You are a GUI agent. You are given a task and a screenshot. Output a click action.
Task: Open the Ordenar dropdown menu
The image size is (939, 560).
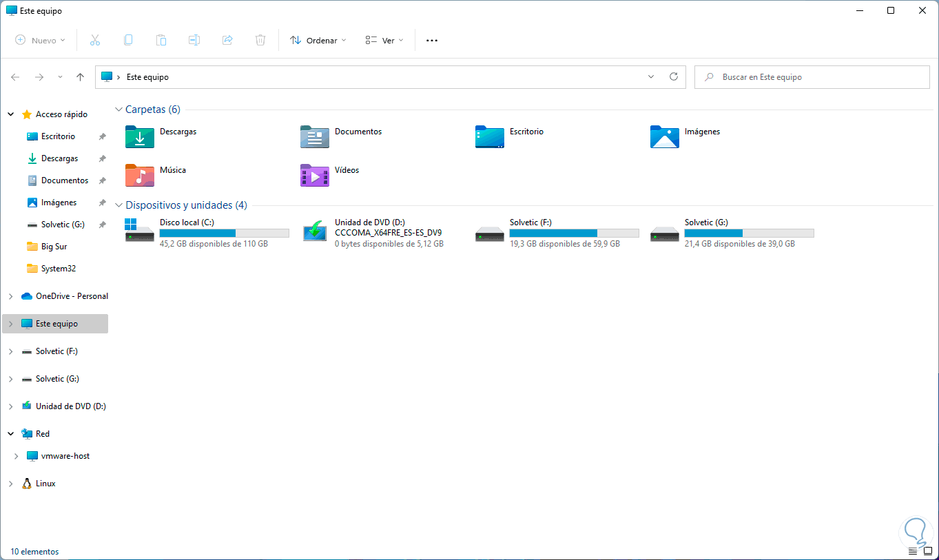pos(318,41)
